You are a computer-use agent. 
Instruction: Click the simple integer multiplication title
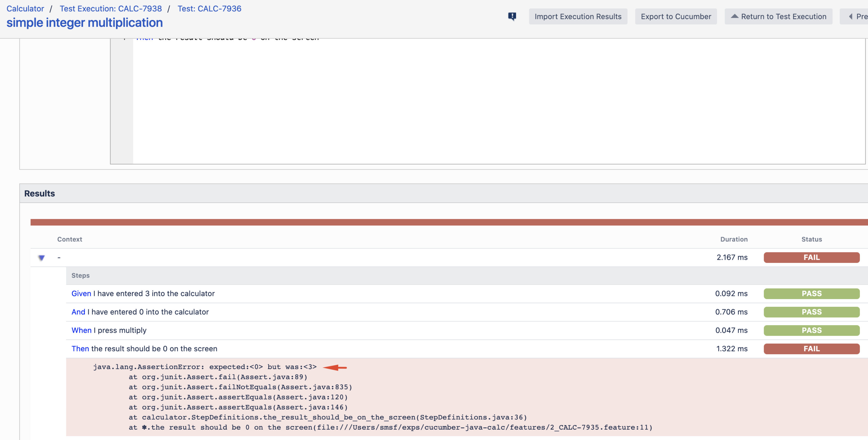coord(84,22)
